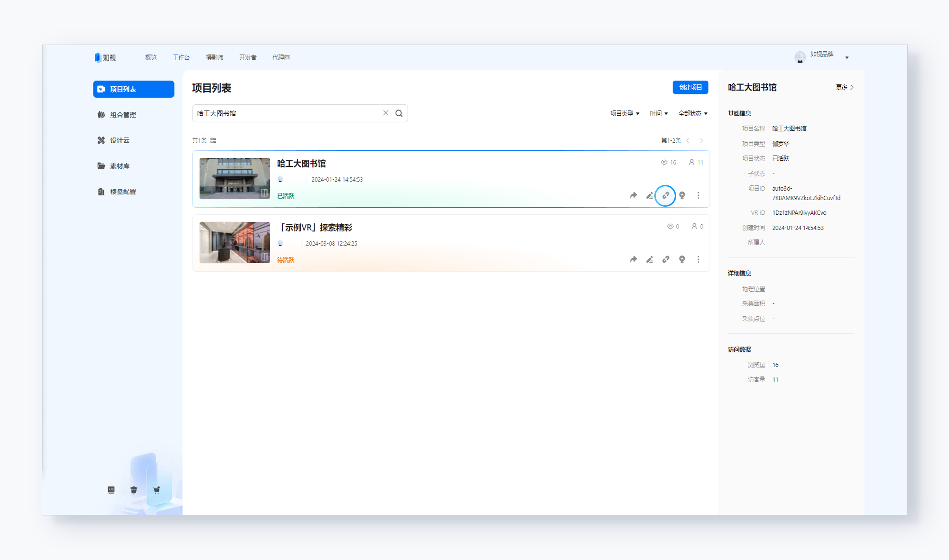Click the 待活跃 status label
The height and width of the screenshot is (560, 949).
coord(286,260)
